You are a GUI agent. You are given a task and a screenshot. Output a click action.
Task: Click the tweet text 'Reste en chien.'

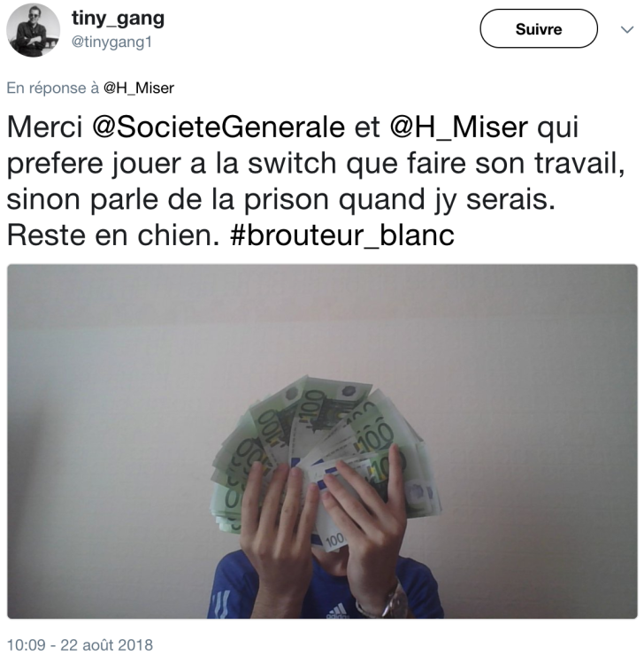(113, 235)
